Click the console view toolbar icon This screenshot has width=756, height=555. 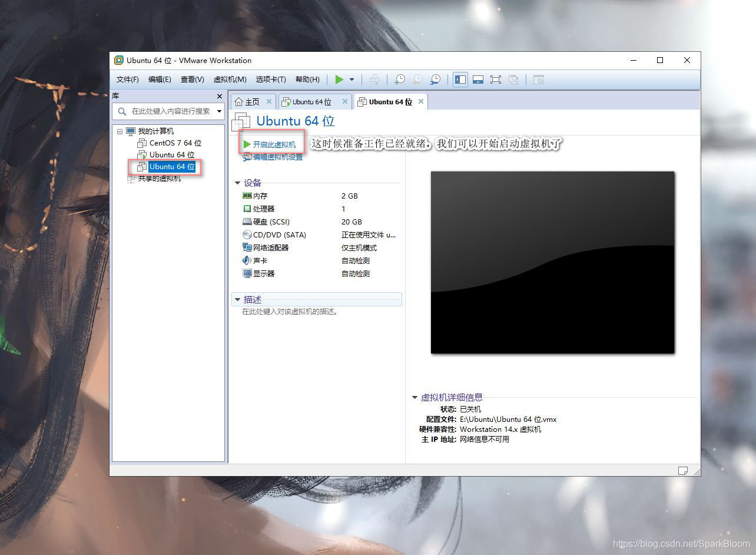[538, 80]
